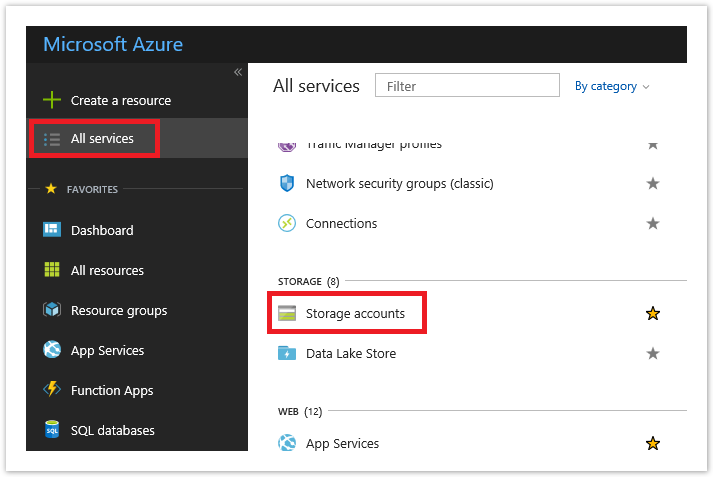This screenshot has height=477, width=713.
Task: Open Dashboard from favorites
Action: pos(102,231)
